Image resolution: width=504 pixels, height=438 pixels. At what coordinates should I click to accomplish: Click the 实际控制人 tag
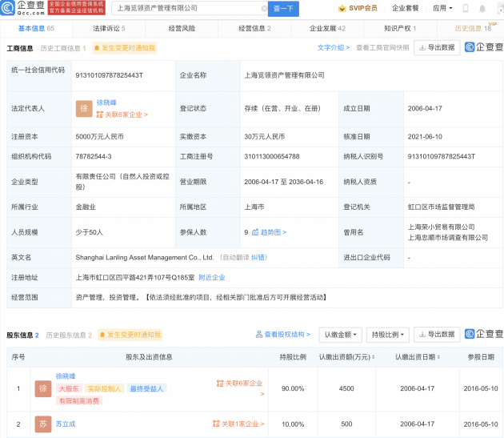click(105, 388)
